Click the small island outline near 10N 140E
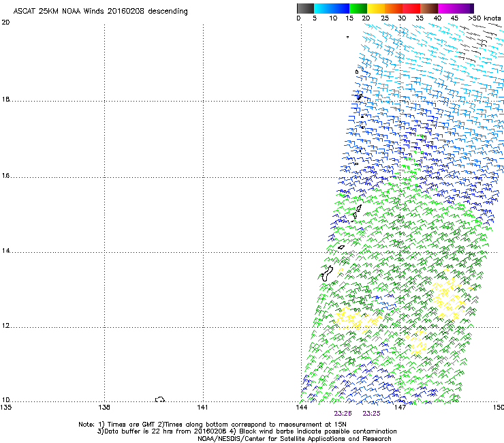504x443 pixels. [x=160, y=399]
